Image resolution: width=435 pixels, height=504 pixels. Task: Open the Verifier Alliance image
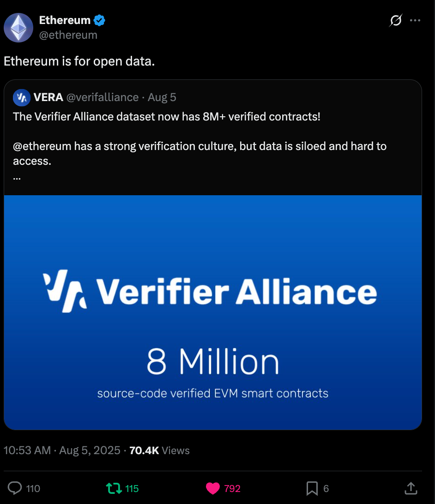tap(213, 312)
